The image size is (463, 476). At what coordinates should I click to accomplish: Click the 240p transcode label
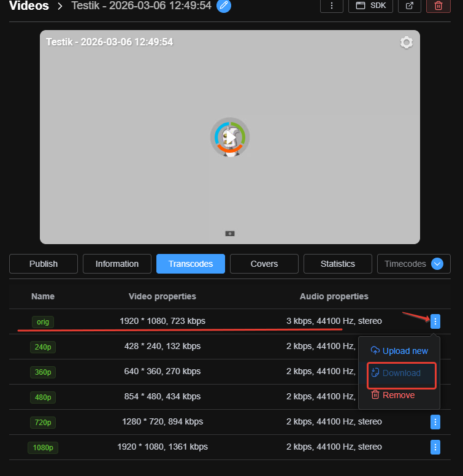pyautogui.click(x=43, y=347)
